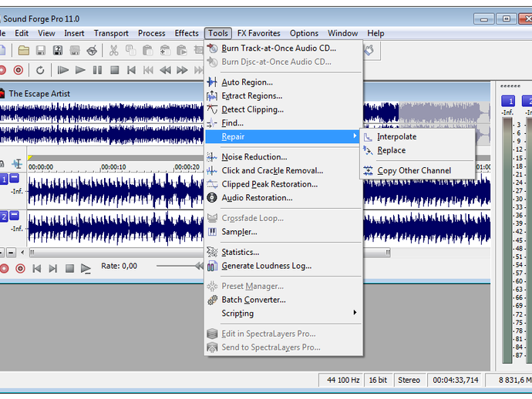The width and height of the screenshot is (532, 399).
Task: Click the Record button in main transport bar
Action: (x=19, y=70)
